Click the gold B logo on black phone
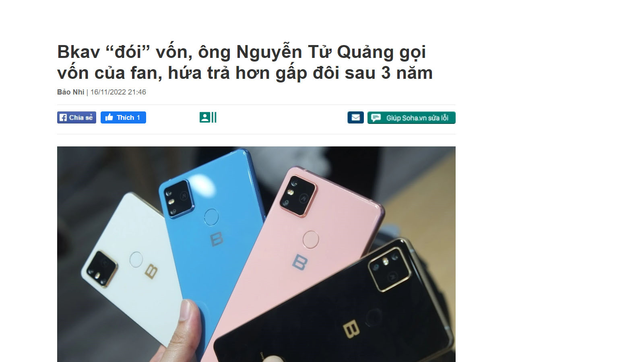The width and height of the screenshot is (644, 362). click(351, 329)
